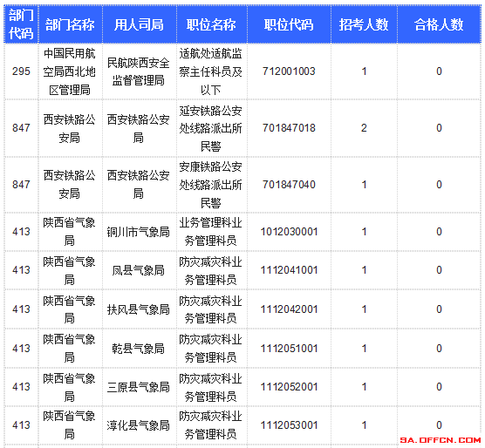Select 扶风县气象局 cell
Screen dimensions: 485x448
(139, 309)
